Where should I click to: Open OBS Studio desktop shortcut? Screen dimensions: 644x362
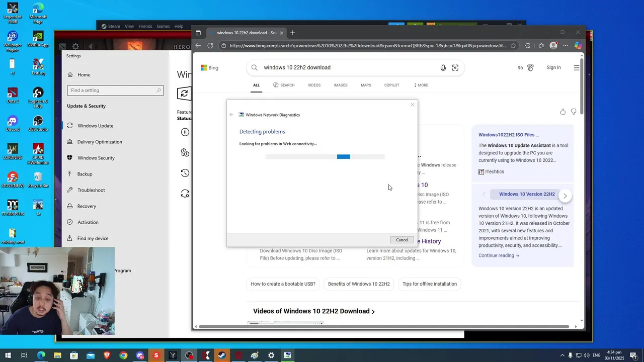click(38, 124)
